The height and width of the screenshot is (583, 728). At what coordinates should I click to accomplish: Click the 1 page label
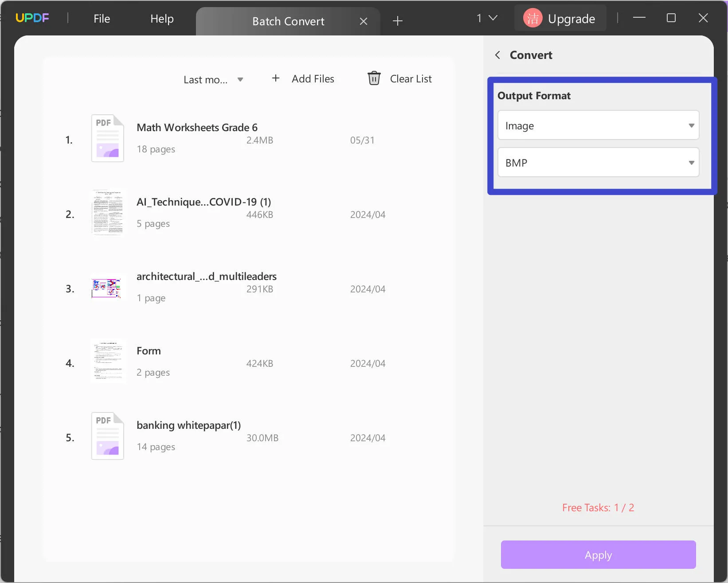[151, 298]
